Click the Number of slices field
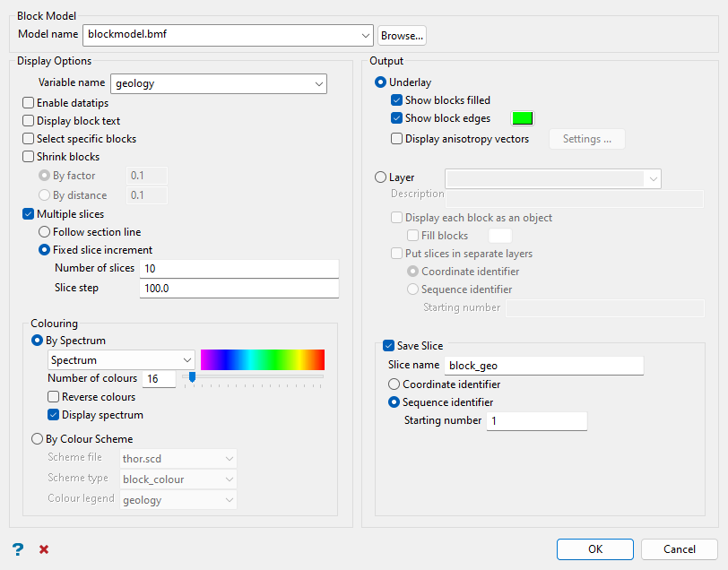728x570 pixels. click(x=238, y=269)
